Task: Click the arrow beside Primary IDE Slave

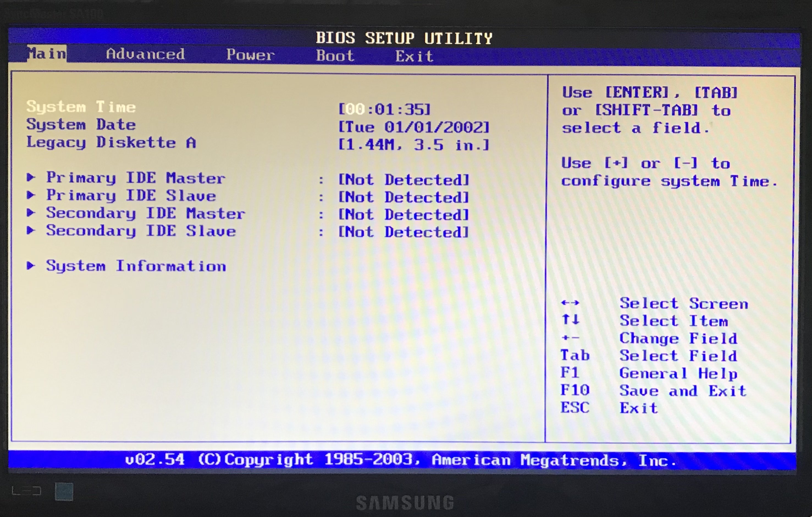Action: (31, 195)
